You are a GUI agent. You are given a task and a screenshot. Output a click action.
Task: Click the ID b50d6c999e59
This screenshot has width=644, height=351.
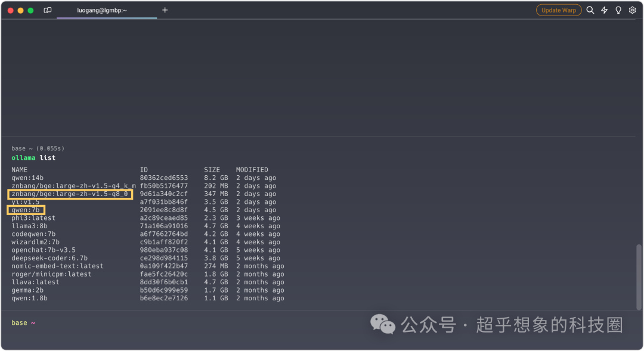(164, 290)
